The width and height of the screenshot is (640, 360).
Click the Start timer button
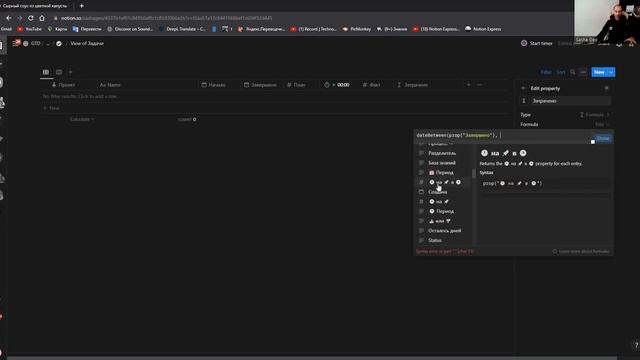pos(536,43)
